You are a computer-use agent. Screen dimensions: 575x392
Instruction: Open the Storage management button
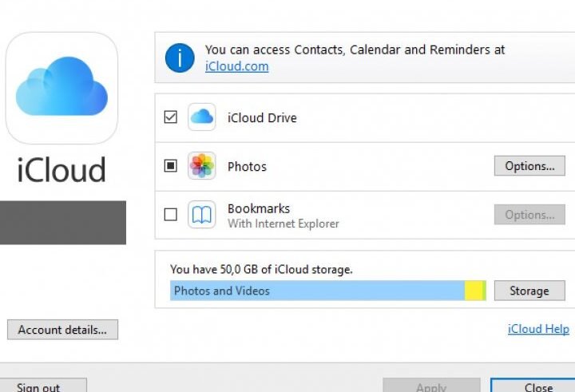pos(529,291)
